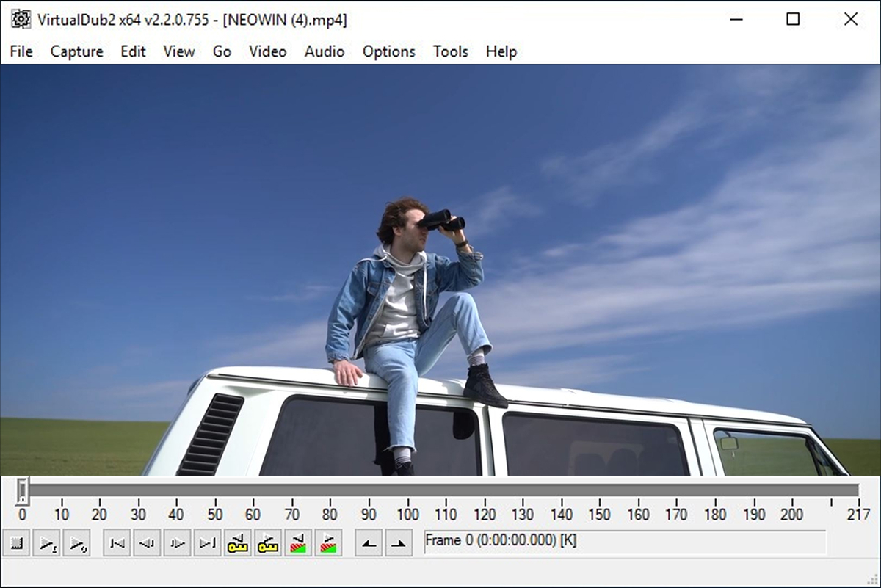This screenshot has width=881, height=588.
Task: Step forward one frame
Action: point(177,543)
